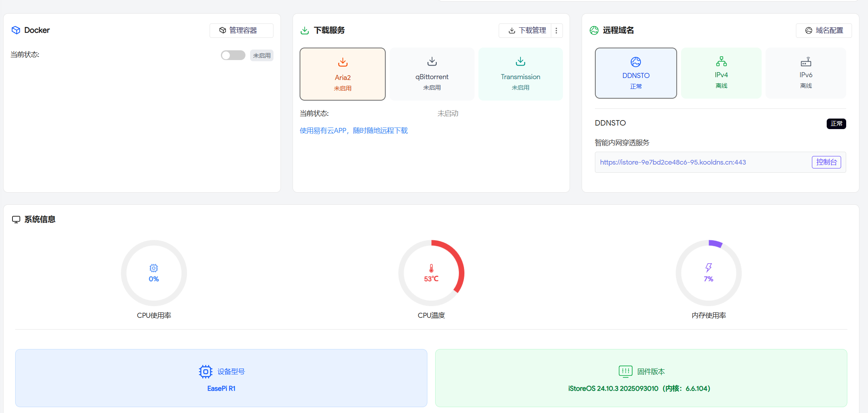Select the Transmission service tab
The width and height of the screenshot is (868, 413).
(520, 74)
